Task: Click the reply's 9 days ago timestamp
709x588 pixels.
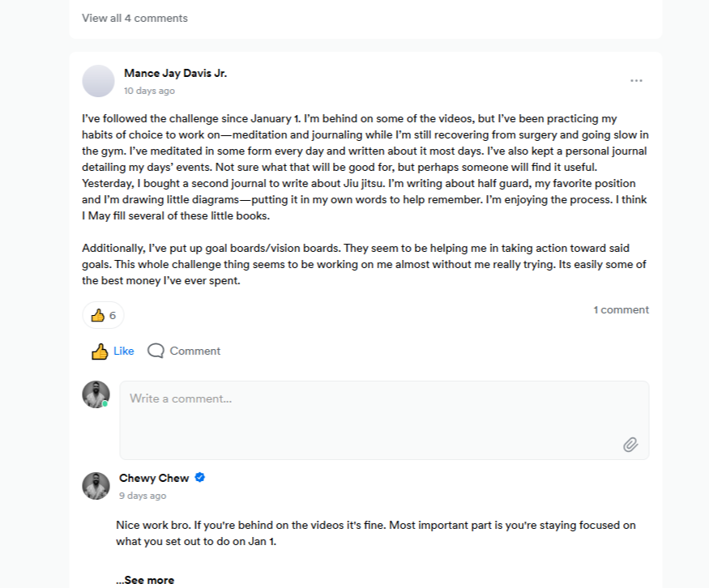Action: 143,496
